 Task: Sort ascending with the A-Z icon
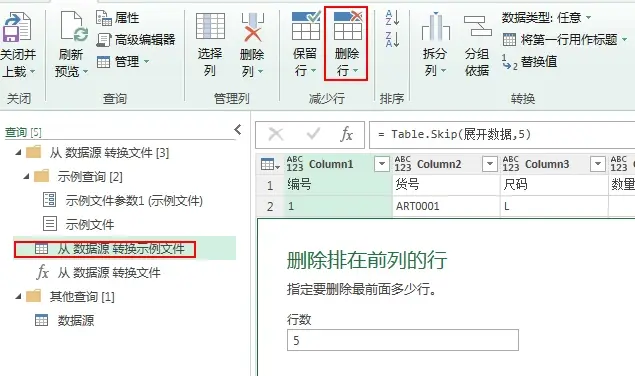click(392, 18)
